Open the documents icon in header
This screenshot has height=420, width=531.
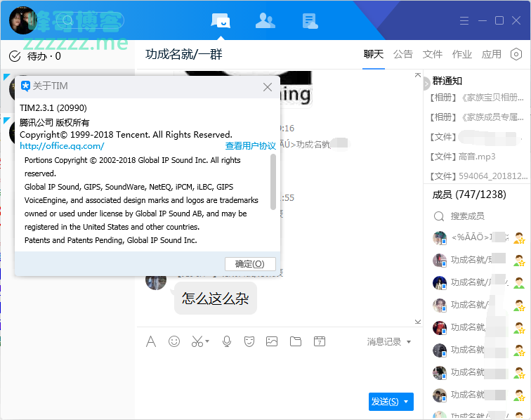[310, 21]
